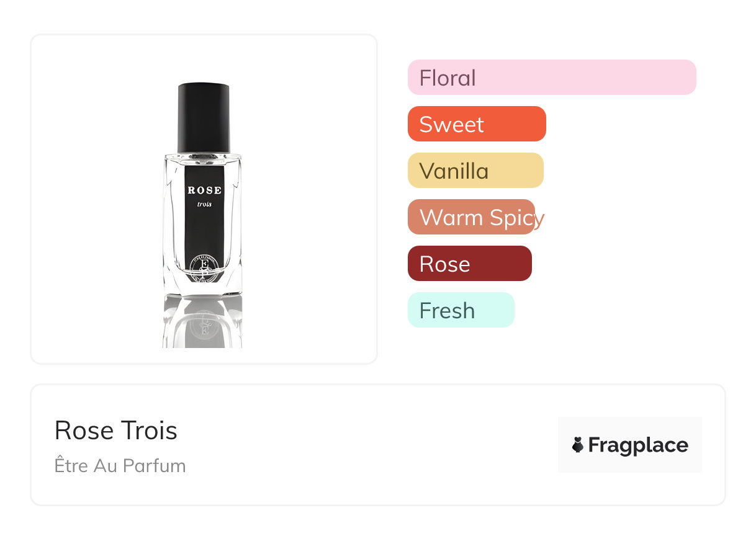Click the silver collar beneath the bottle cap
Viewport: 756px width, 536px height.
coord(204,155)
